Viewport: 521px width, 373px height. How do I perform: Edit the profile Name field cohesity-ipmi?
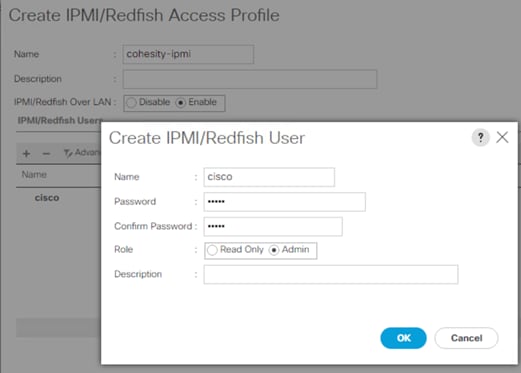188,54
